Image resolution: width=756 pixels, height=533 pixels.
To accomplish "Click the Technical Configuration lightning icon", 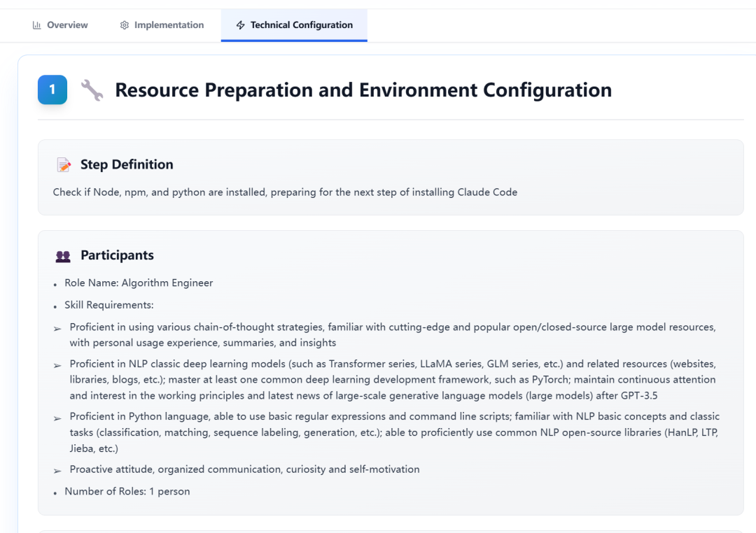I will tap(241, 25).
